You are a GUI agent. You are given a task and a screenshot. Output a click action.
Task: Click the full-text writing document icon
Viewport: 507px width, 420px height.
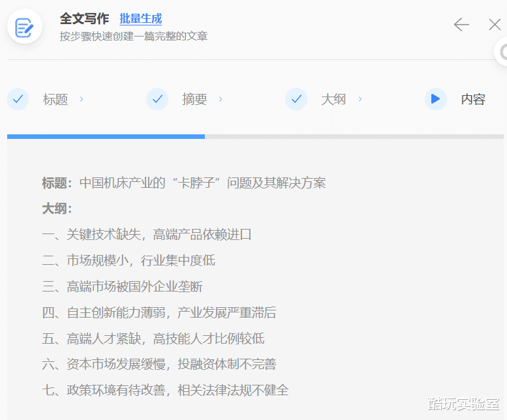click(25, 27)
